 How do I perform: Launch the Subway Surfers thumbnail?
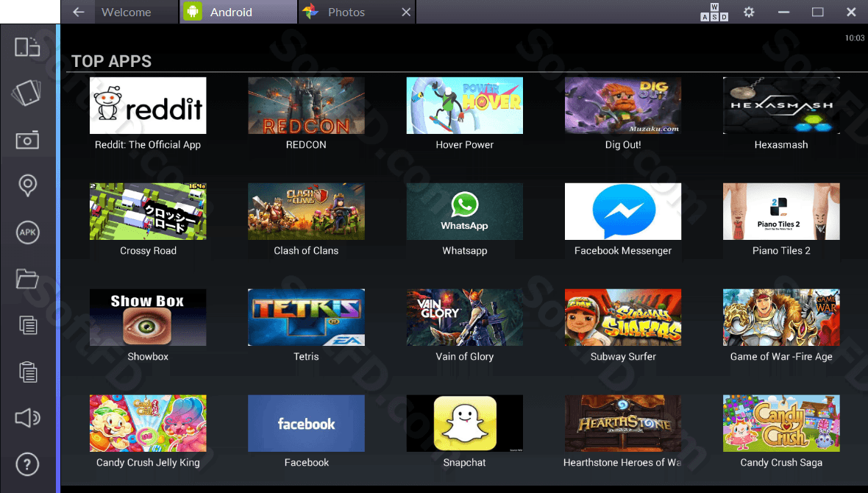pyautogui.click(x=623, y=317)
